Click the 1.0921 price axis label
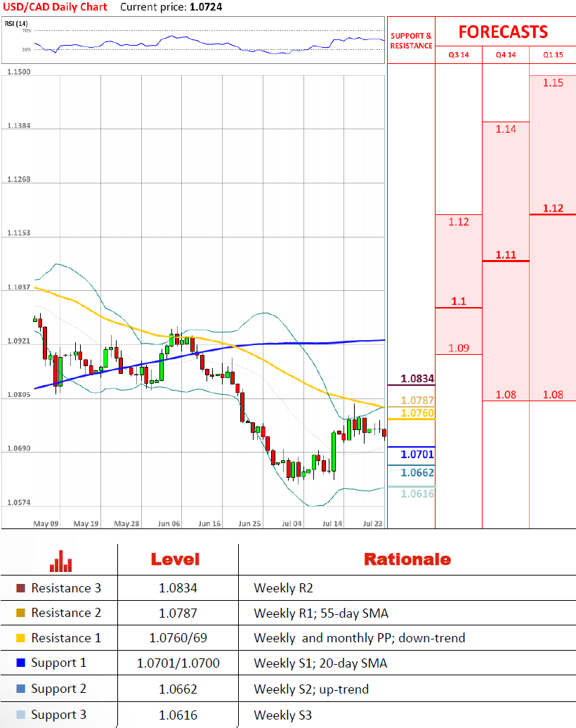 [18, 341]
